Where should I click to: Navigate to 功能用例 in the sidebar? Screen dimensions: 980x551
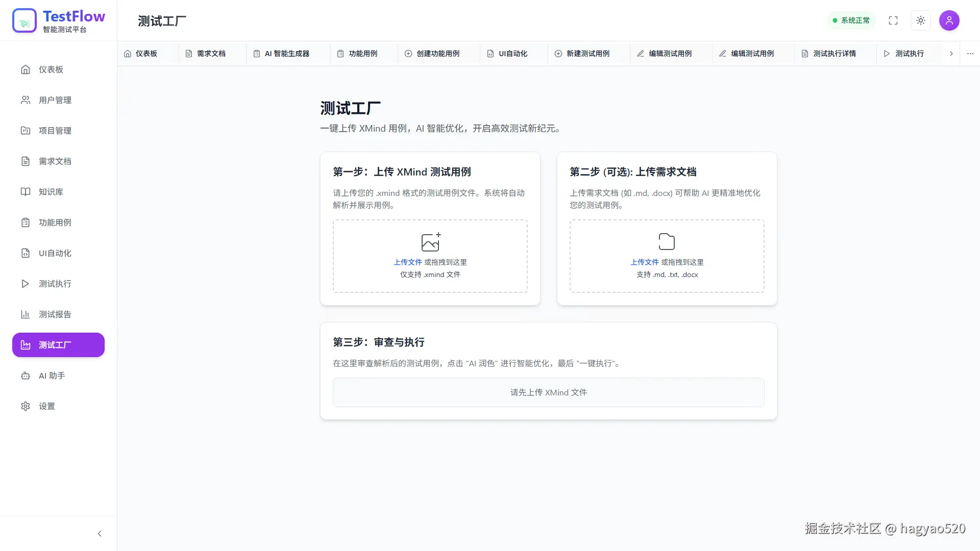pyautogui.click(x=55, y=222)
